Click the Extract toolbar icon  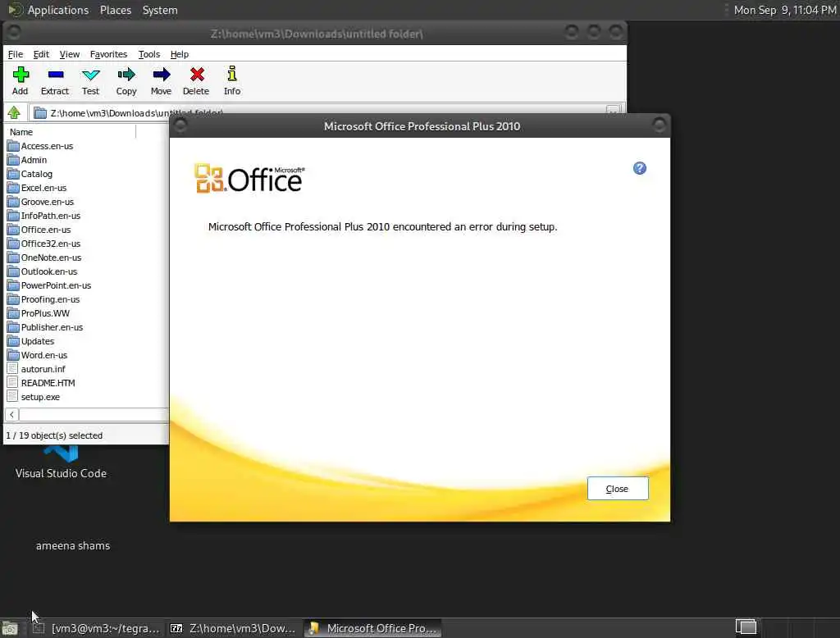tap(55, 81)
